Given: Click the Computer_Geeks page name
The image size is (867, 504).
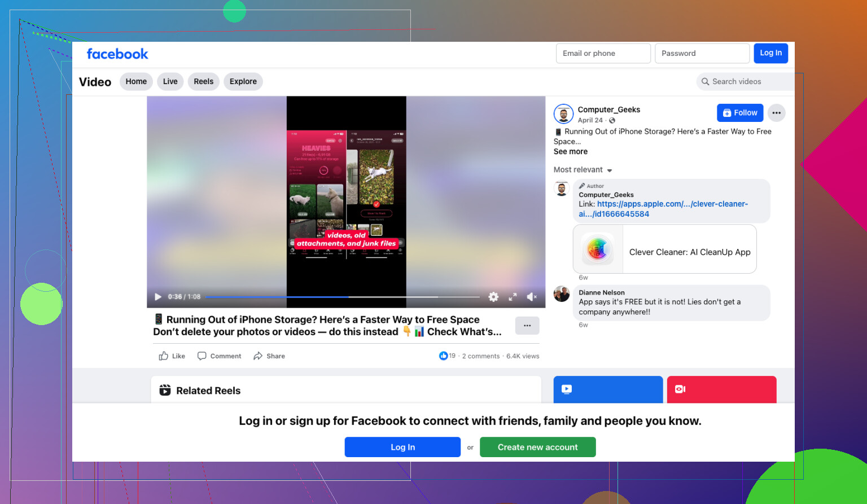Looking at the screenshot, I should click(x=609, y=109).
